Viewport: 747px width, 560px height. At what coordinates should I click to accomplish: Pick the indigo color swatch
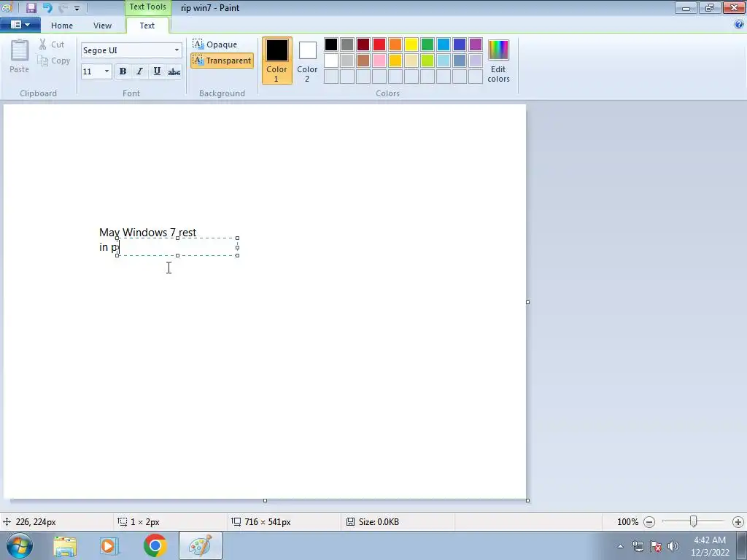pyautogui.click(x=460, y=44)
